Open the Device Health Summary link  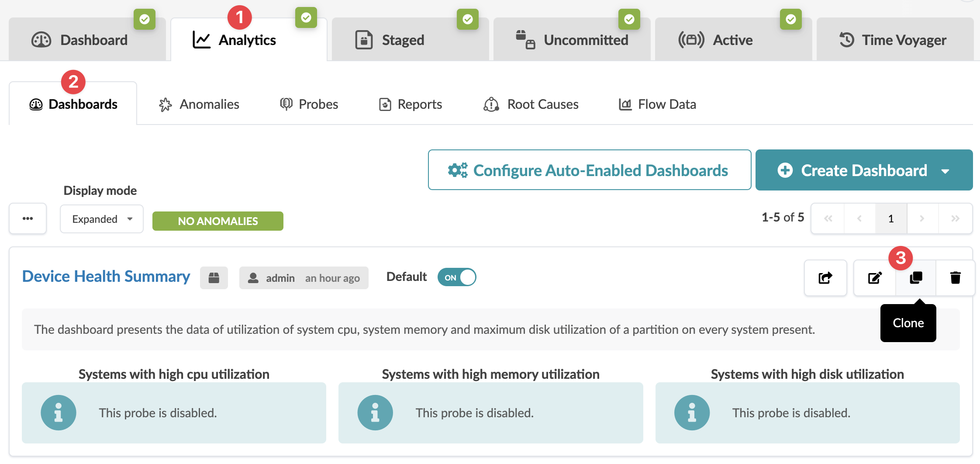106,277
